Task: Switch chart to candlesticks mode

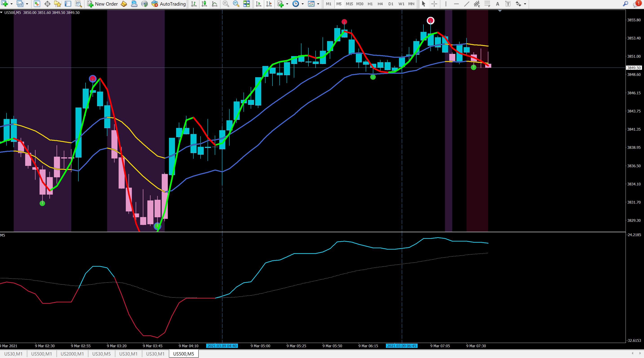Action: pos(204,4)
